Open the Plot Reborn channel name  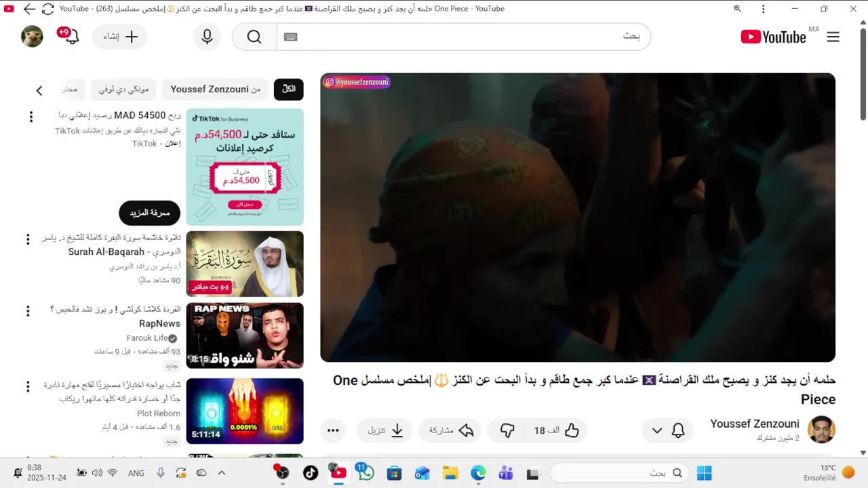click(159, 413)
